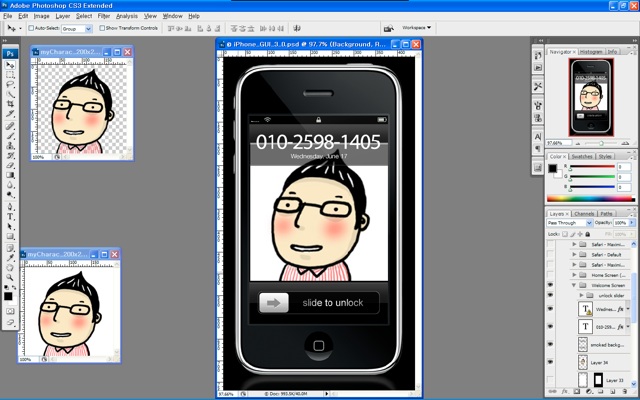Viewport: 640px width, 400px height.
Task: Select the Clone Stamp tool
Action: pyautogui.click(x=10, y=146)
